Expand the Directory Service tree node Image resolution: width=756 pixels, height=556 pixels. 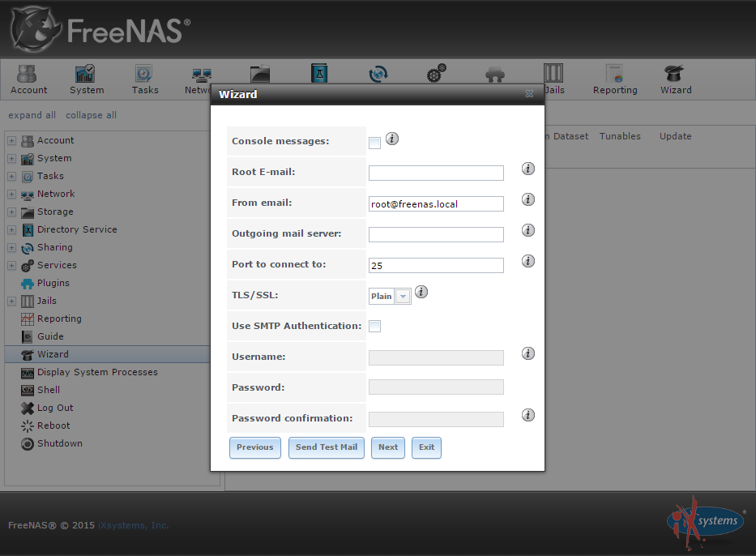click(x=12, y=230)
